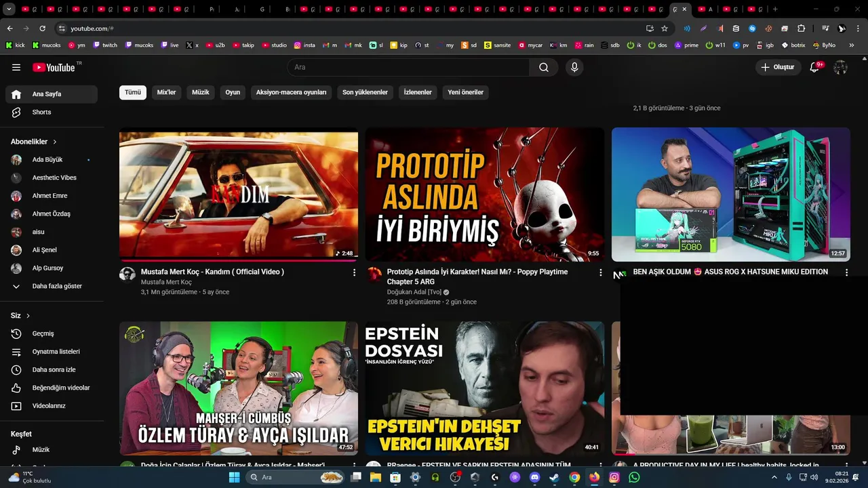
Task: Select the Yeni öneriler chip
Action: 466,92
